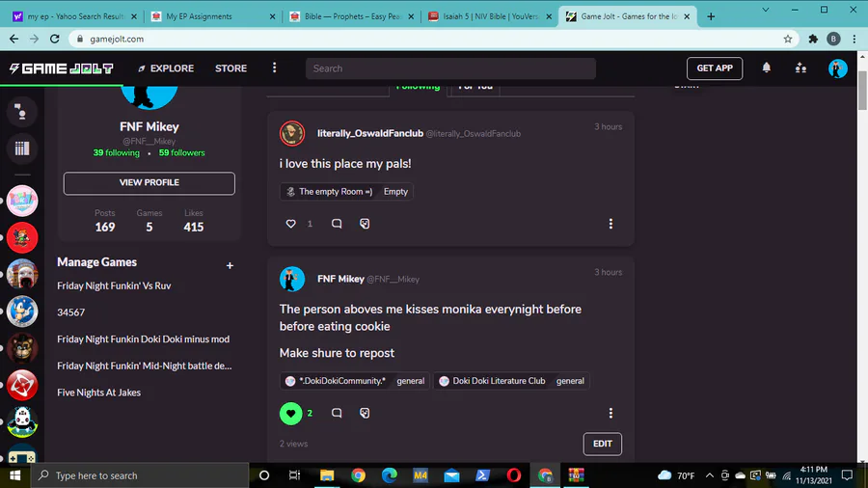
Task: Reload the page
Action: pos(54,39)
